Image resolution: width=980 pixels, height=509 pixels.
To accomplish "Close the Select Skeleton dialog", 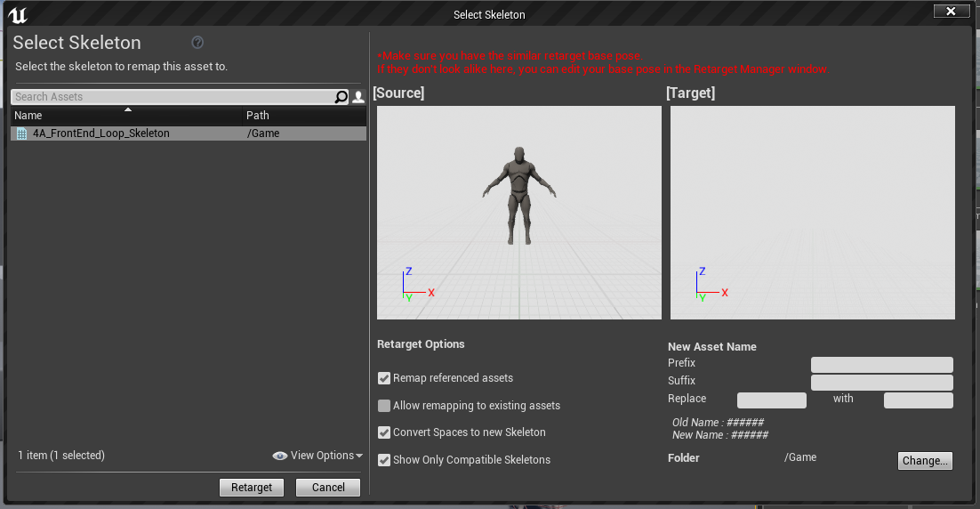I will pos(951,12).
